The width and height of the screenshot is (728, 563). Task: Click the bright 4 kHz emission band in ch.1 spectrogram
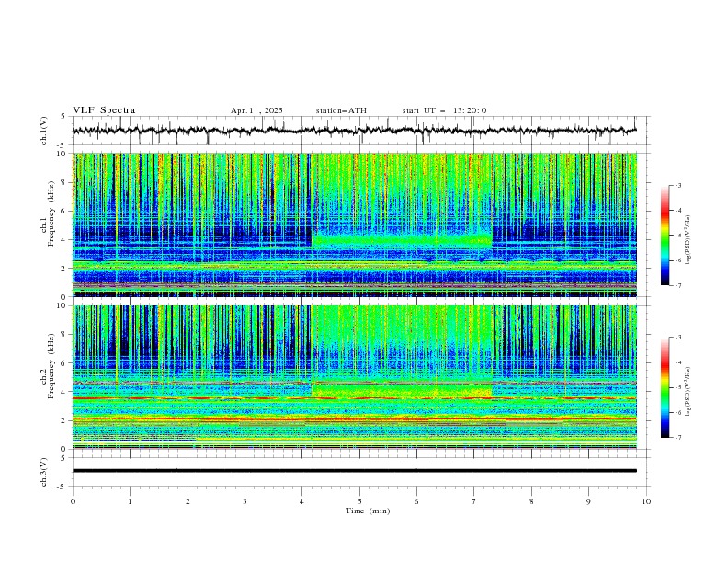click(x=402, y=241)
